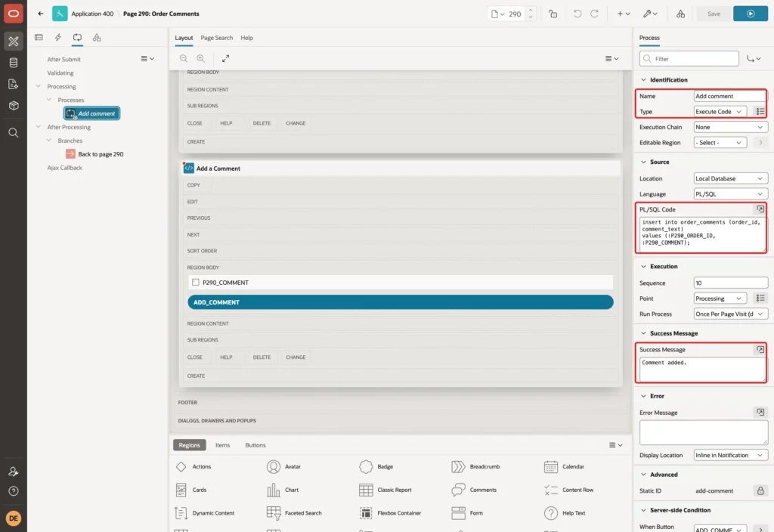The height and width of the screenshot is (532, 774).
Task: Open the Help tab
Action: (246, 38)
